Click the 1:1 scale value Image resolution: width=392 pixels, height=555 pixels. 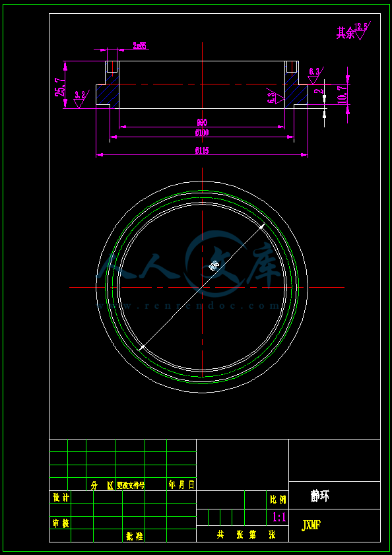pos(279,517)
